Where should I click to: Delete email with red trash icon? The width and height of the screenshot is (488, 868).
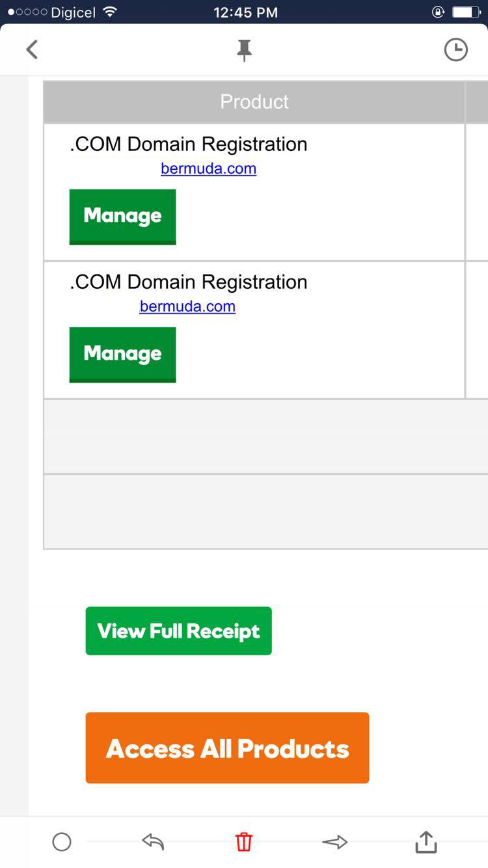(243, 842)
